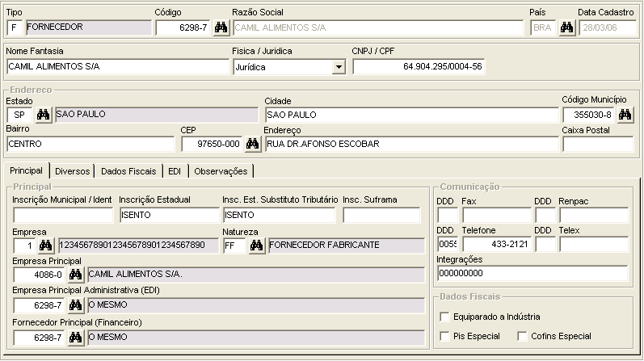Screen dimensions: 644x361
Task: Click the Data Cadastro field 28/03/06
Action: [608, 27]
